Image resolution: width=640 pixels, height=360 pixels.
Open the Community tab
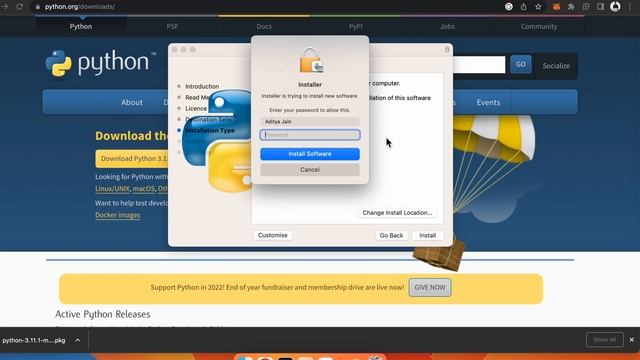539,27
